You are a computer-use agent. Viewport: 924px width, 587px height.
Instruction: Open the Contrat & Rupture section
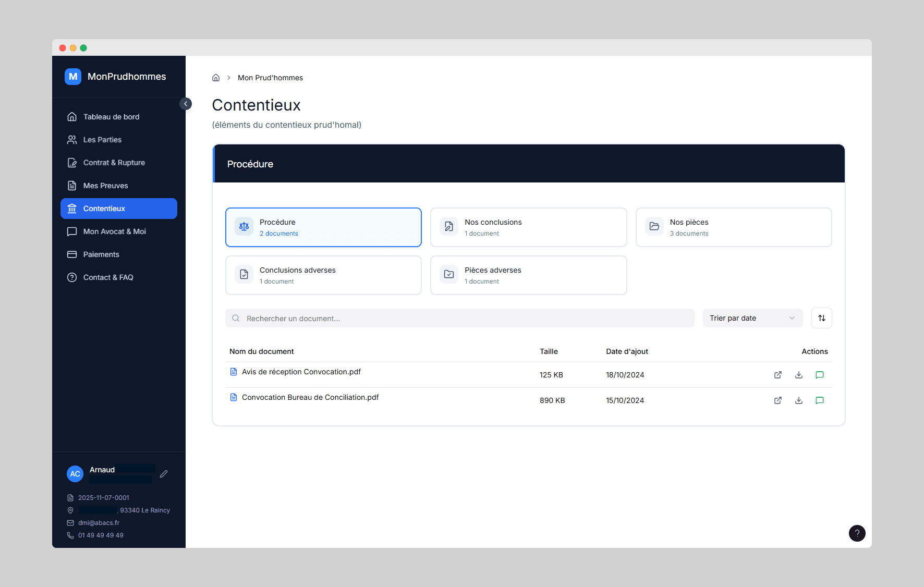pos(114,162)
